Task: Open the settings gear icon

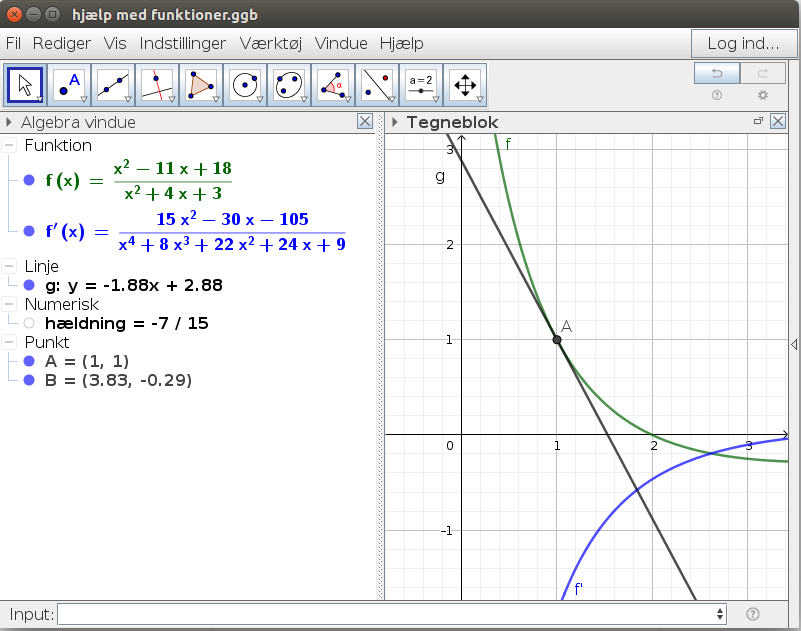Action: point(763,95)
